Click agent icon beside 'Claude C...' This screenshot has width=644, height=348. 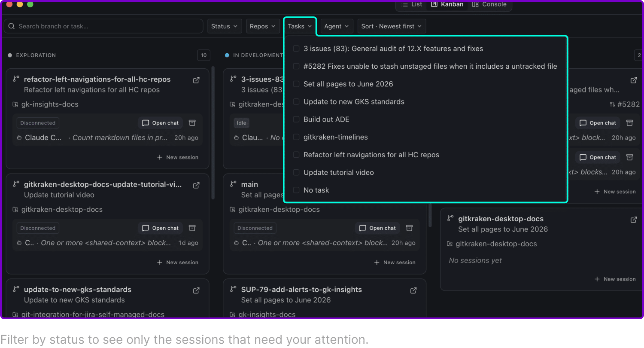(x=19, y=138)
